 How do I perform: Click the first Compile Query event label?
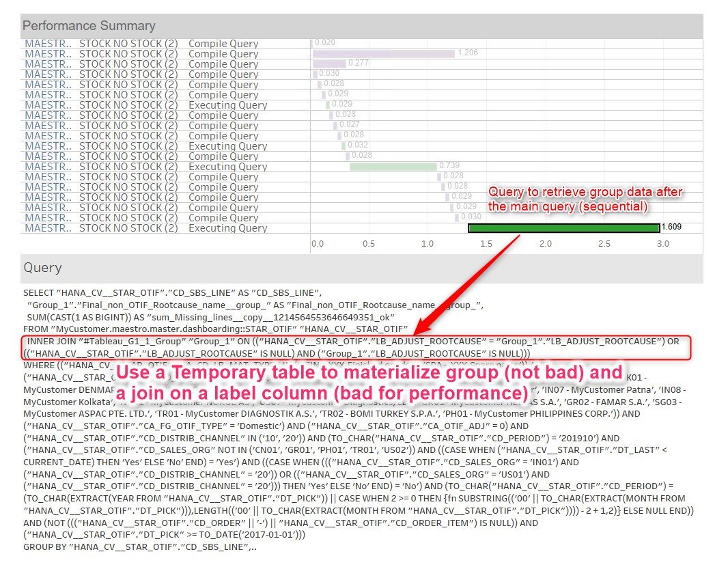(x=223, y=44)
